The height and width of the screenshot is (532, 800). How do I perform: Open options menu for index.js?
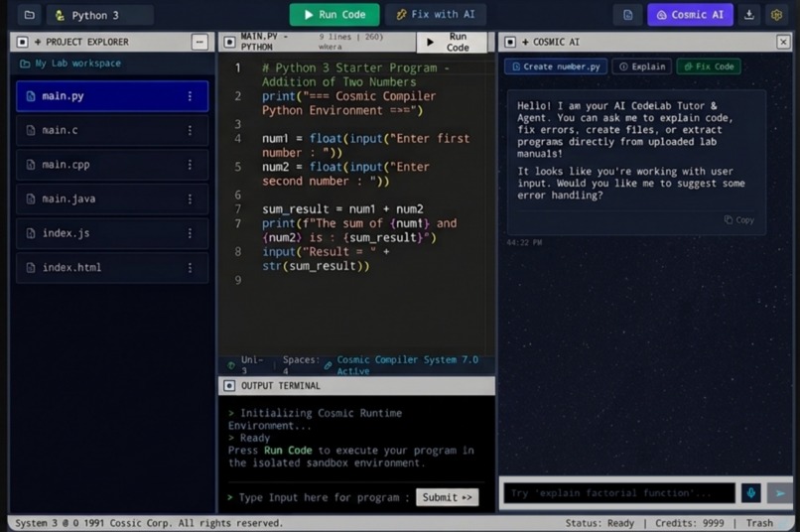click(x=190, y=233)
